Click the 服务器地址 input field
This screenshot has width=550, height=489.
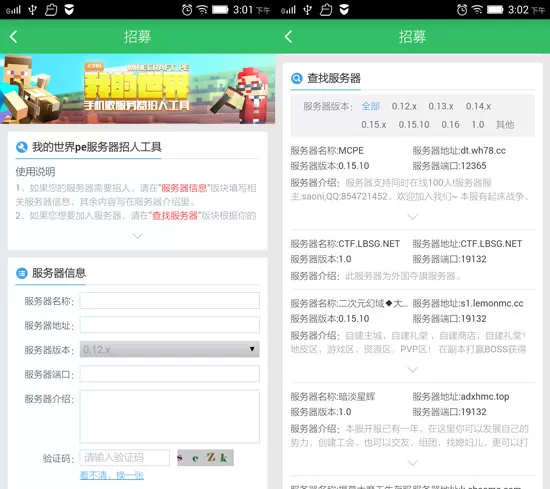[170, 325]
